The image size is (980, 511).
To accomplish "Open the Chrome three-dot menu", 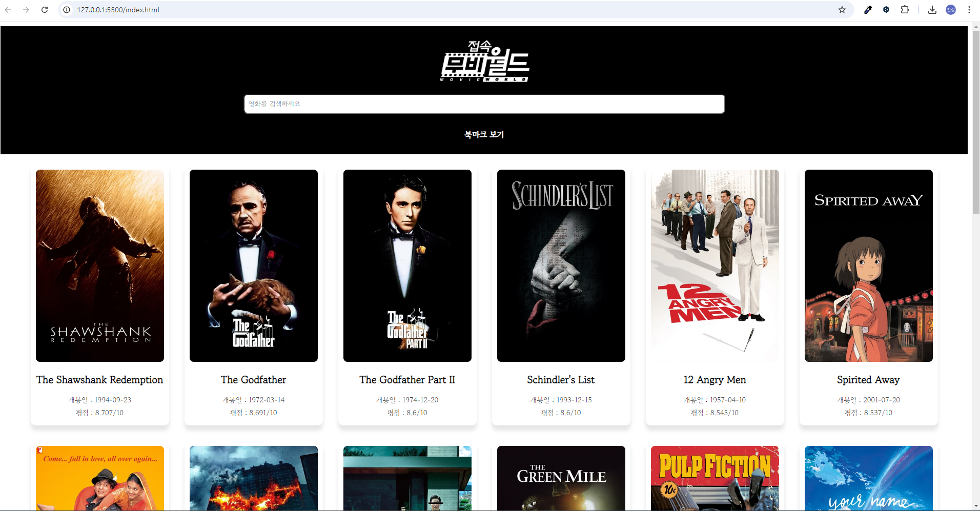I will coord(969,10).
